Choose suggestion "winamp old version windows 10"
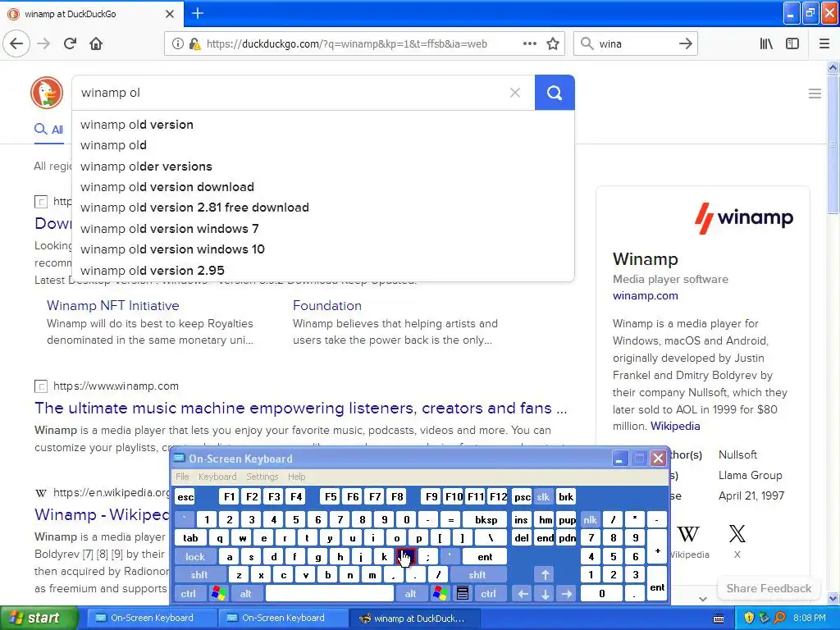Screen dimensions: 840x630 click(323, 249)
